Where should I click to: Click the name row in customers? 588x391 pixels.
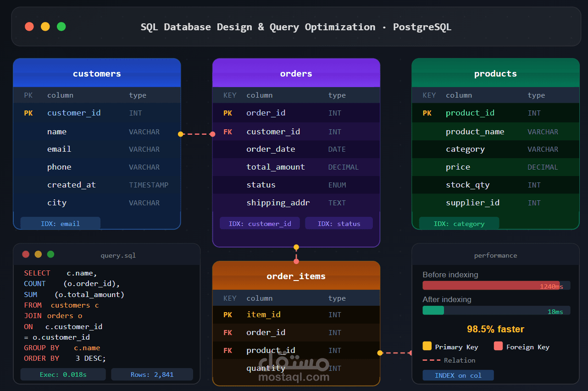[x=97, y=132]
